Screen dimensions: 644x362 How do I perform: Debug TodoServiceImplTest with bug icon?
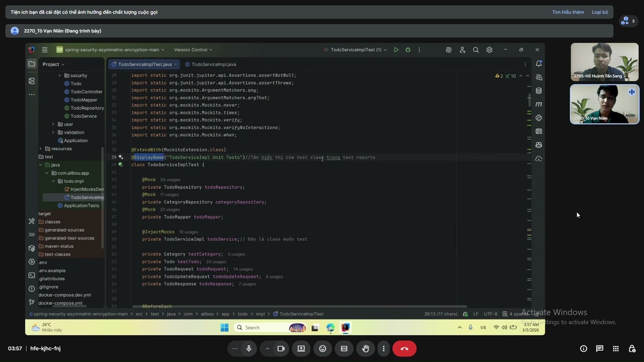click(408, 50)
